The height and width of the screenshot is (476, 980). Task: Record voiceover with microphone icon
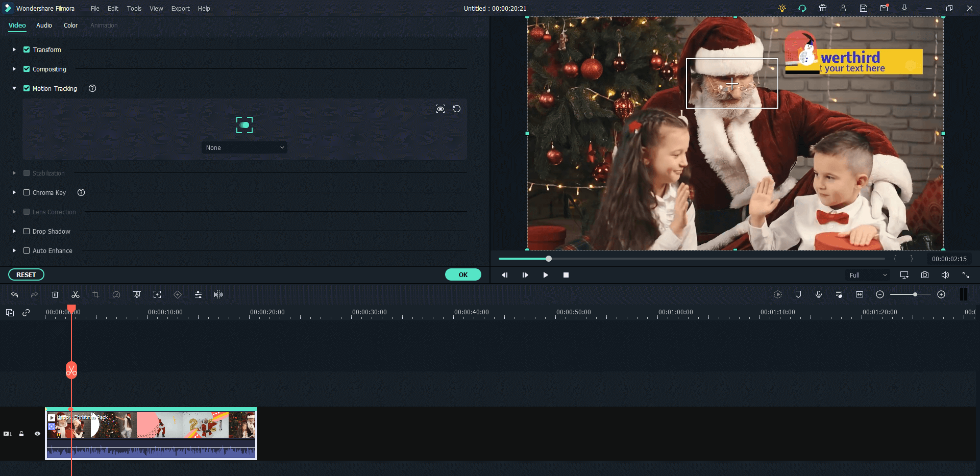tap(819, 294)
